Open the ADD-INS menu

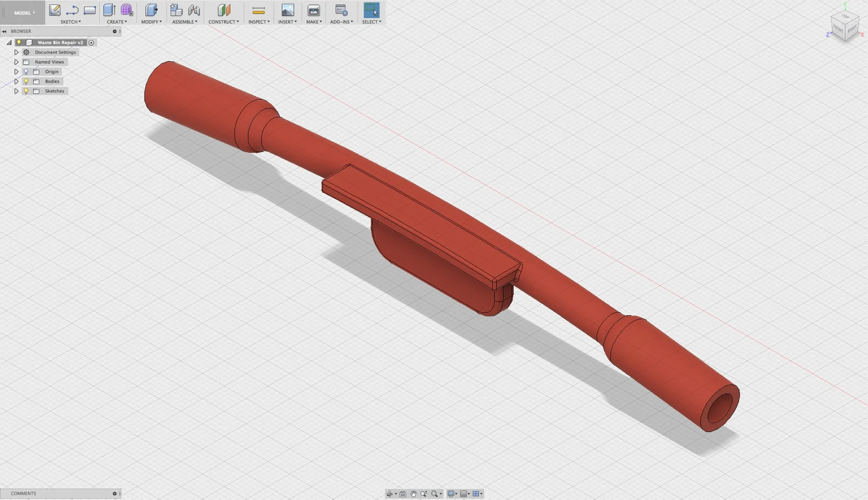pos(341,22)
